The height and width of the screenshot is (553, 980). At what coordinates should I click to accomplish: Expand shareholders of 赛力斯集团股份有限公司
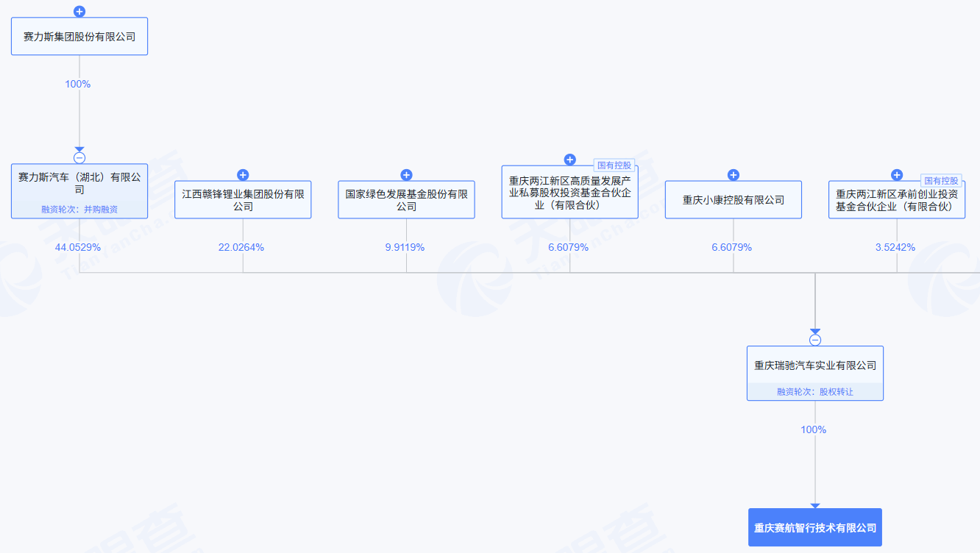79,11
